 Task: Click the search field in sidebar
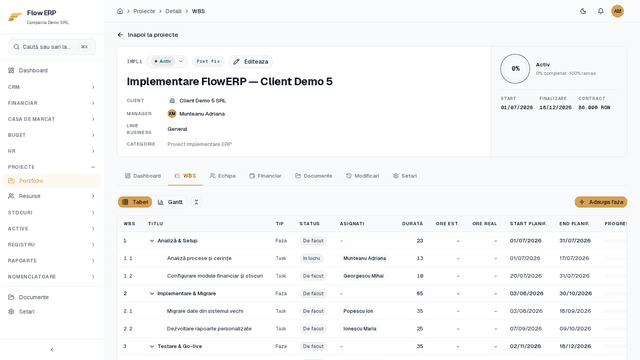pyautogui.click(x=52, y=47)
